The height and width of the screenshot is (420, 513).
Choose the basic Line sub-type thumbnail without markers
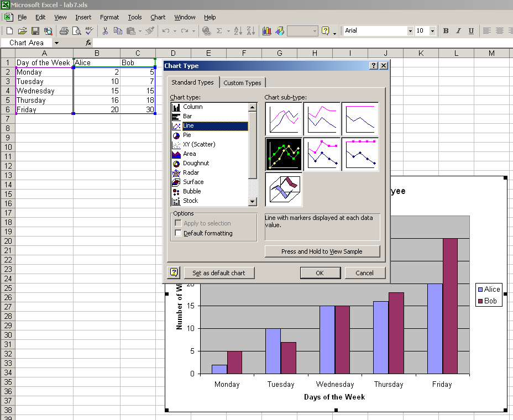284,119
